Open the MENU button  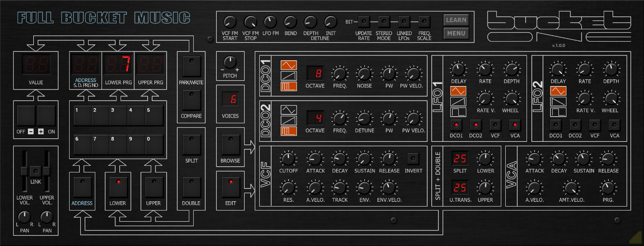[456, 33]
